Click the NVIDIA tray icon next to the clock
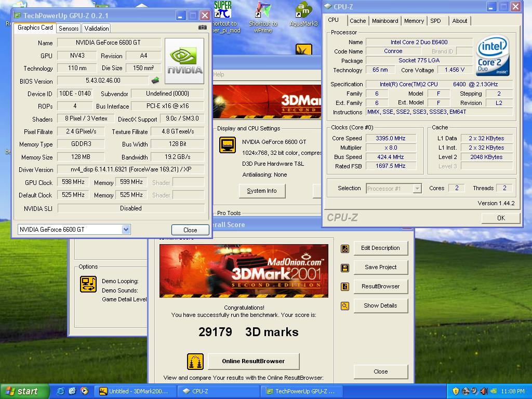Viewport: 532px width, 399px height. [x=494, y=391]
